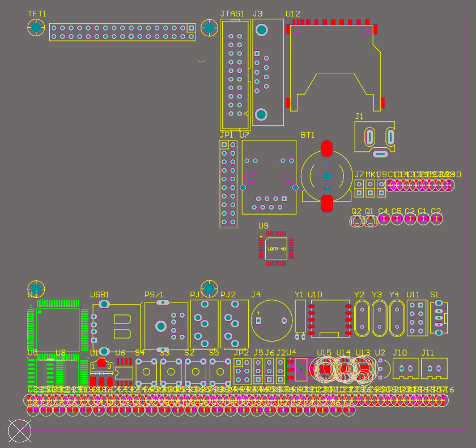Image resolution: width=476 pixels, height=448 pixels.
Task: Click the Y1 crystal footprint
Action: pyautogui.click(x=300, y=319)
